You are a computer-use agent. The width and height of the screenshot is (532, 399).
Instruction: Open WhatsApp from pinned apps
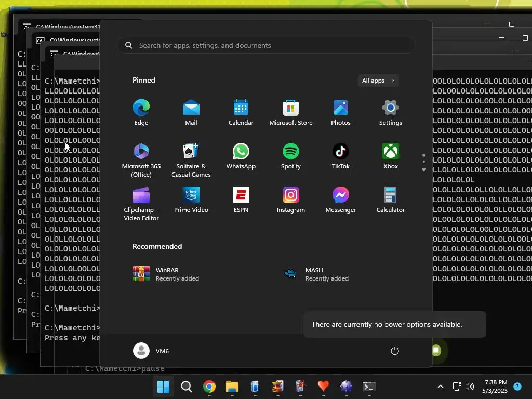(x=241, y=156)
